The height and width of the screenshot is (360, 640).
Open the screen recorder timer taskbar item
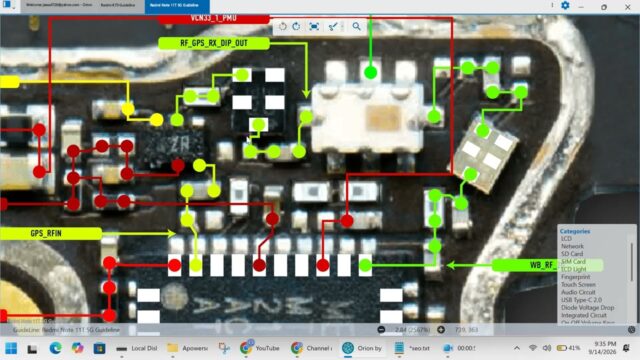(460, 348)
